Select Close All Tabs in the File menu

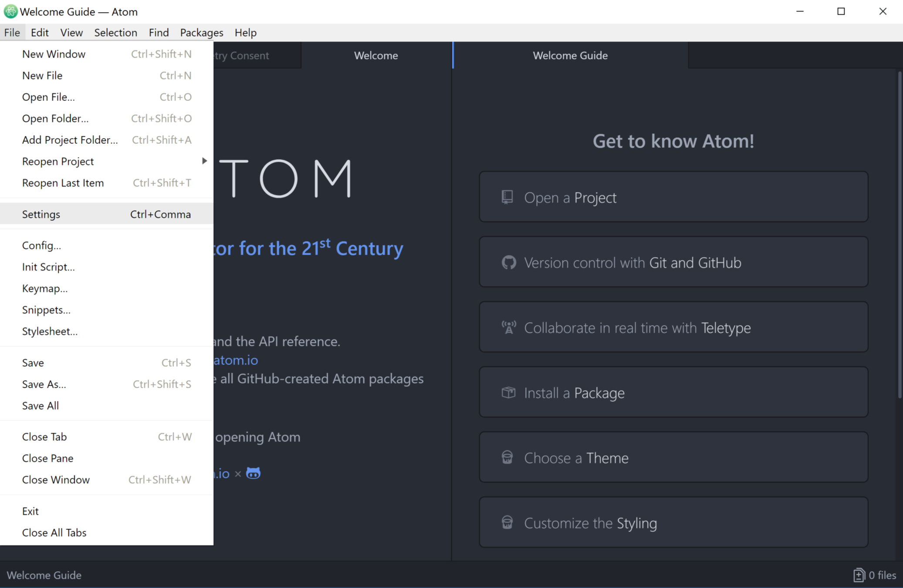(x=54, y=532)
